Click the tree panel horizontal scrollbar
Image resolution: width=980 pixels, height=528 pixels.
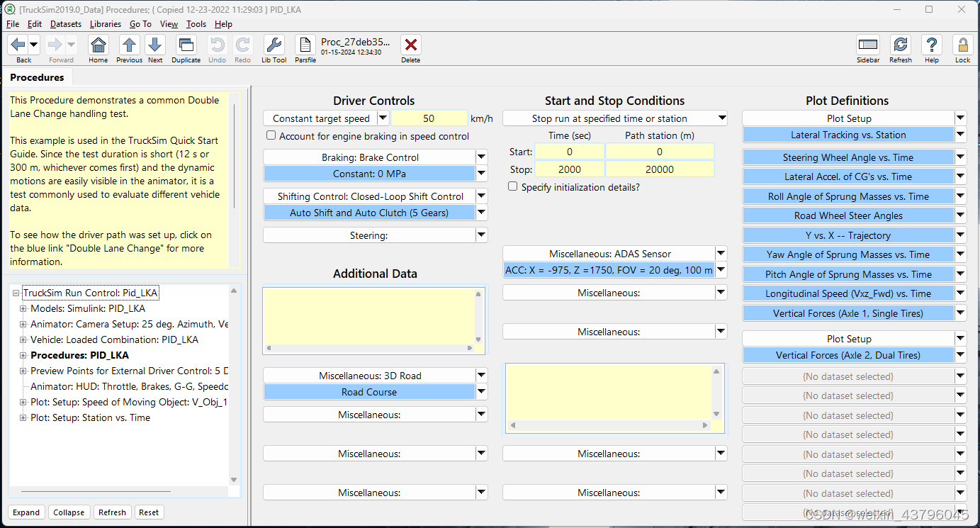(96, 490)
